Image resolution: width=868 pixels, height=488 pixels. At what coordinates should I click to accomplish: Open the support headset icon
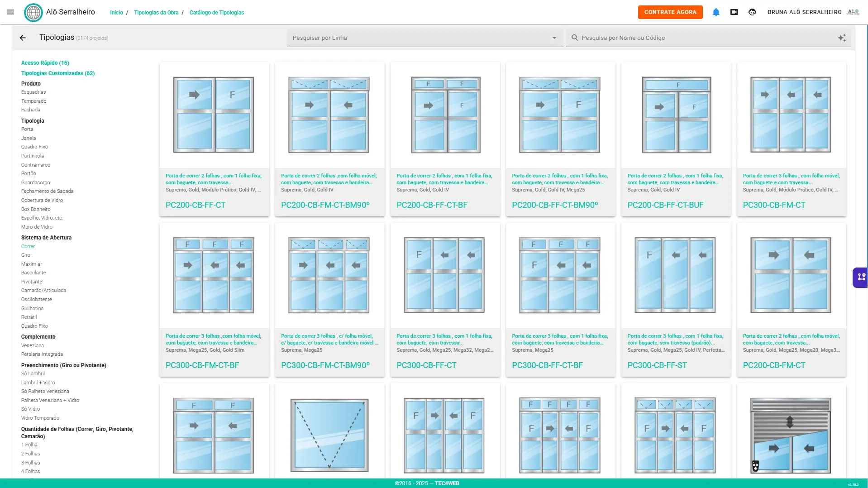click(x=752, y=12)
